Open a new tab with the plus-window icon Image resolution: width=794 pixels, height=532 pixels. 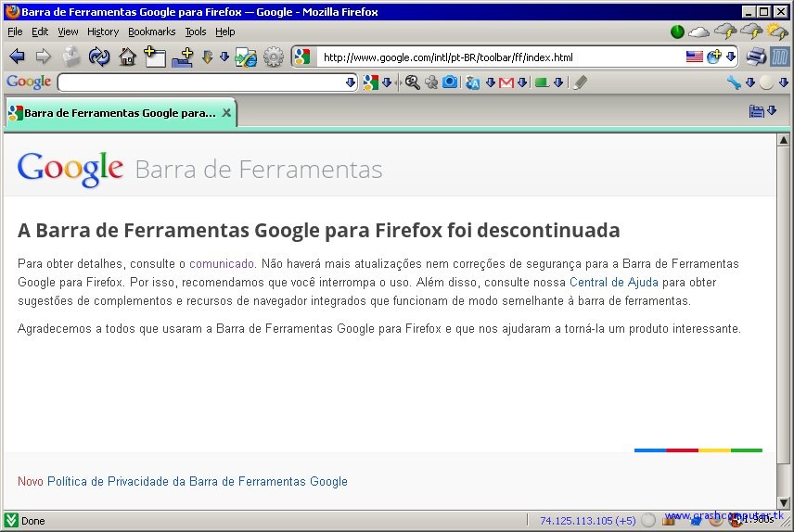(155, 57)
